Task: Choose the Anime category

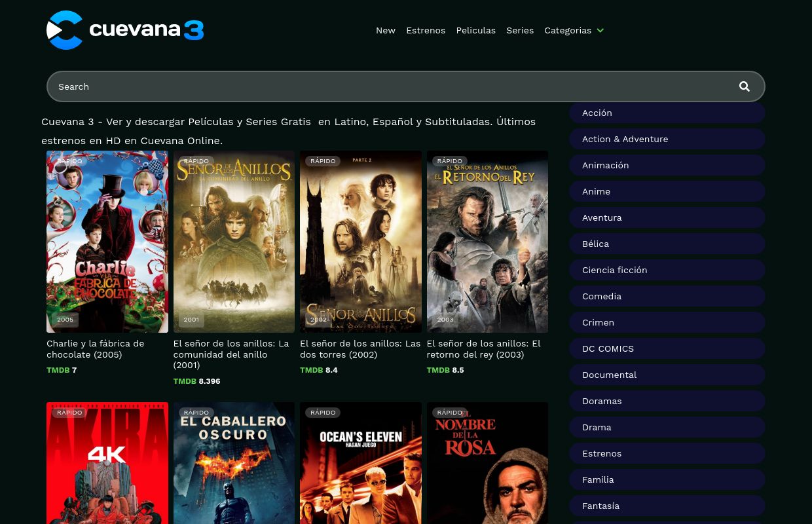Action: click(667, 191)
